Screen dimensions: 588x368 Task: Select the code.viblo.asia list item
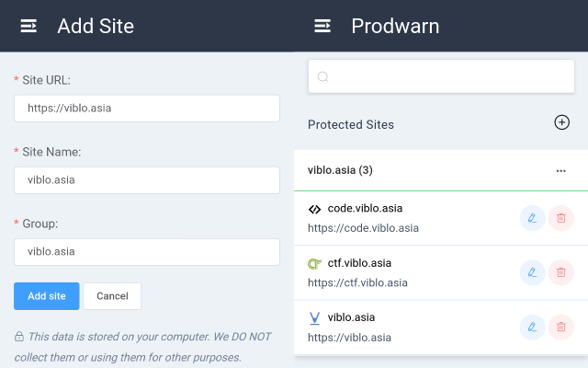tap(404, 218)
